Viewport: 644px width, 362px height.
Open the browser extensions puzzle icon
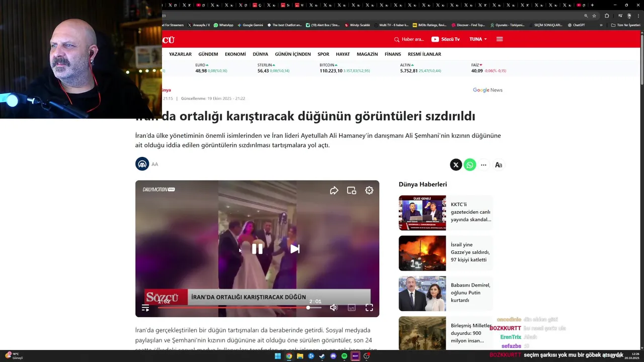(607, 16)
